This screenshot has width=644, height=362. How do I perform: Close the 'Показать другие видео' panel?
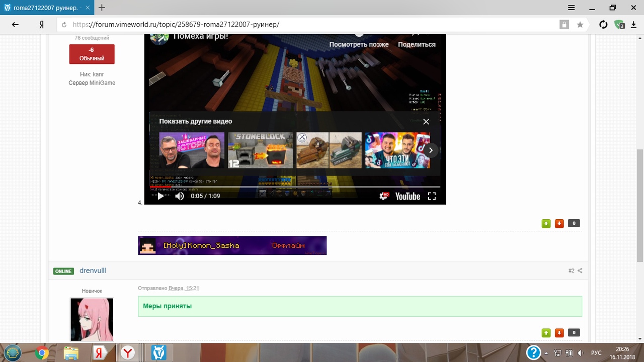pyautogui.click(x=426, y=122)
